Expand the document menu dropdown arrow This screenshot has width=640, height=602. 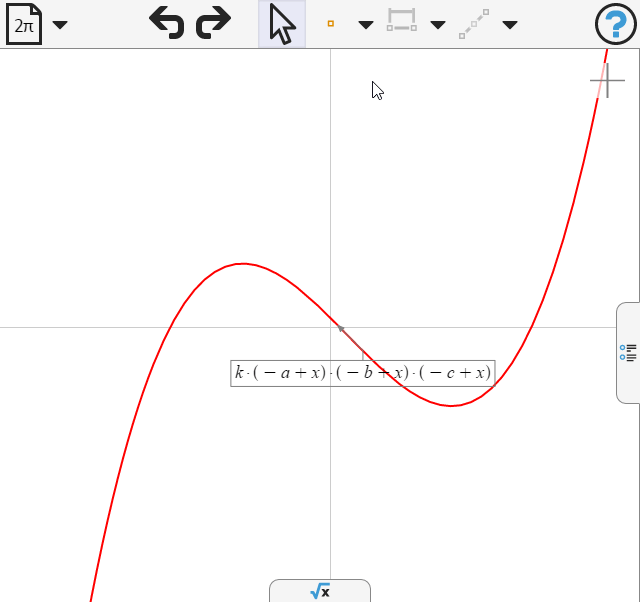[60, 25]
